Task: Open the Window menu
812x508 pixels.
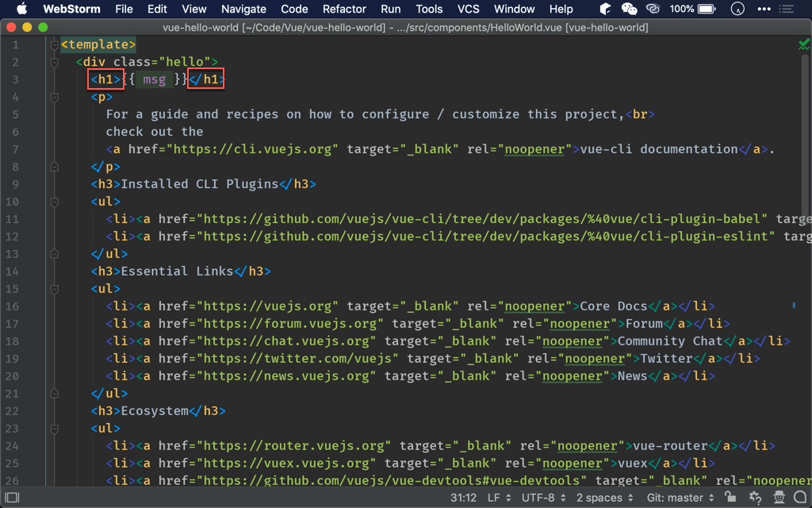Action: click(x=514, y=9)
